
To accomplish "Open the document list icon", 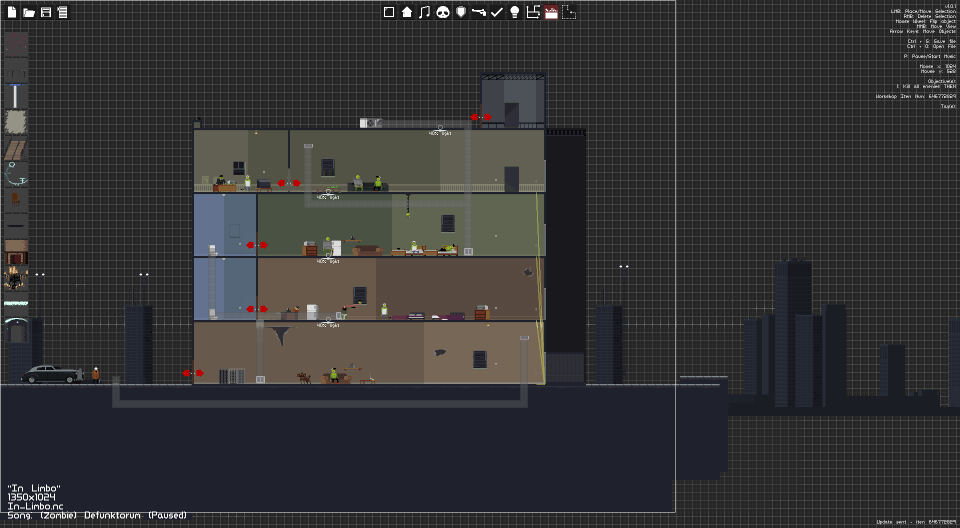I will 62,12.
